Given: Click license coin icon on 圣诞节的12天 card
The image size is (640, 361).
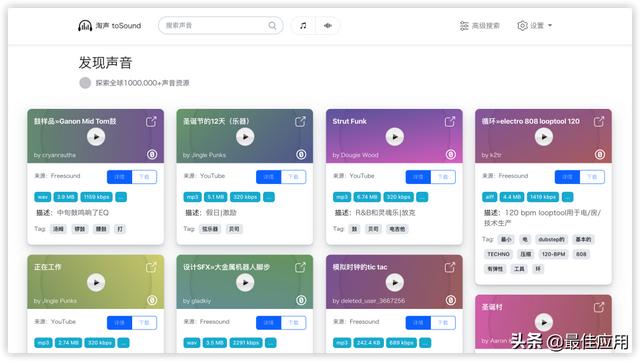Looking at the screenshot, I should (x=301, y=154).
